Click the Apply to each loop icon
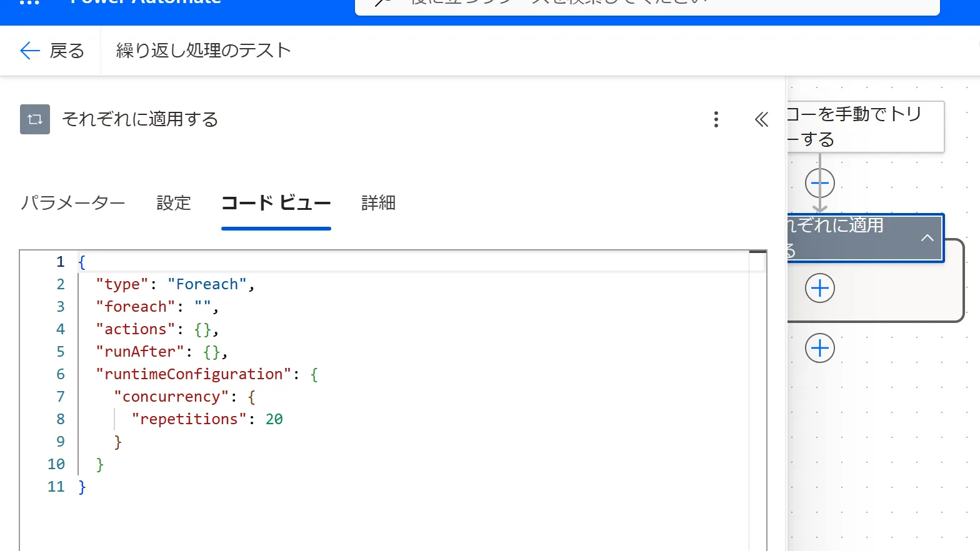 [35, 119]
